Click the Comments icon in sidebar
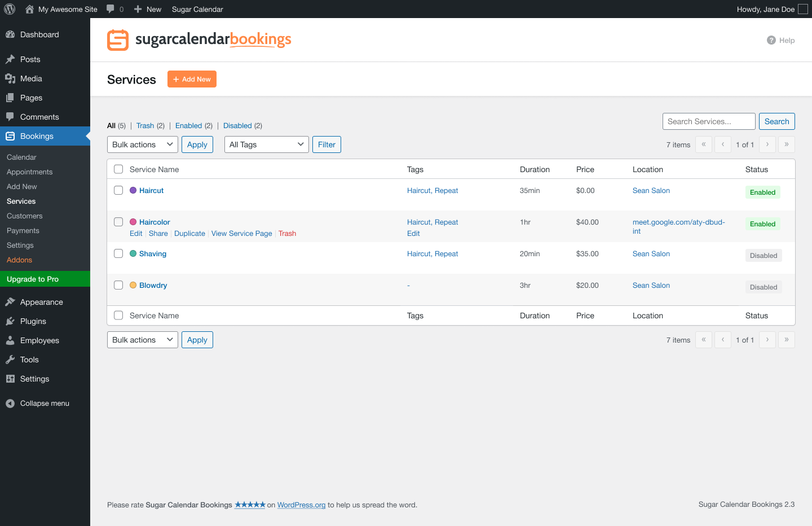 10,117
